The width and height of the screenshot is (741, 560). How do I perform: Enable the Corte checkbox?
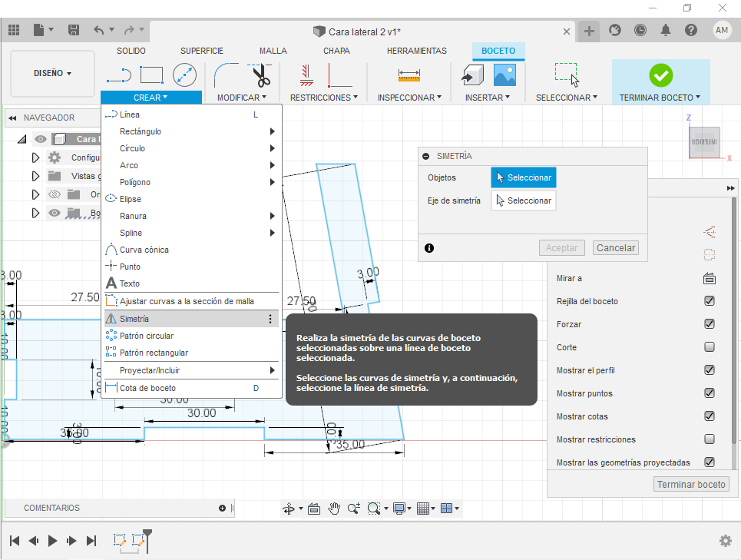710,347
